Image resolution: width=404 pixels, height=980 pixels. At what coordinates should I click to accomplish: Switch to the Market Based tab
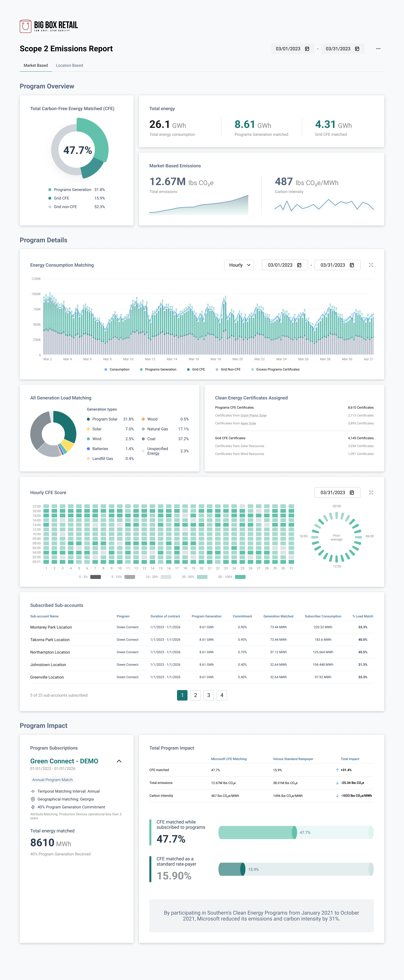click(x=36, y=65)
